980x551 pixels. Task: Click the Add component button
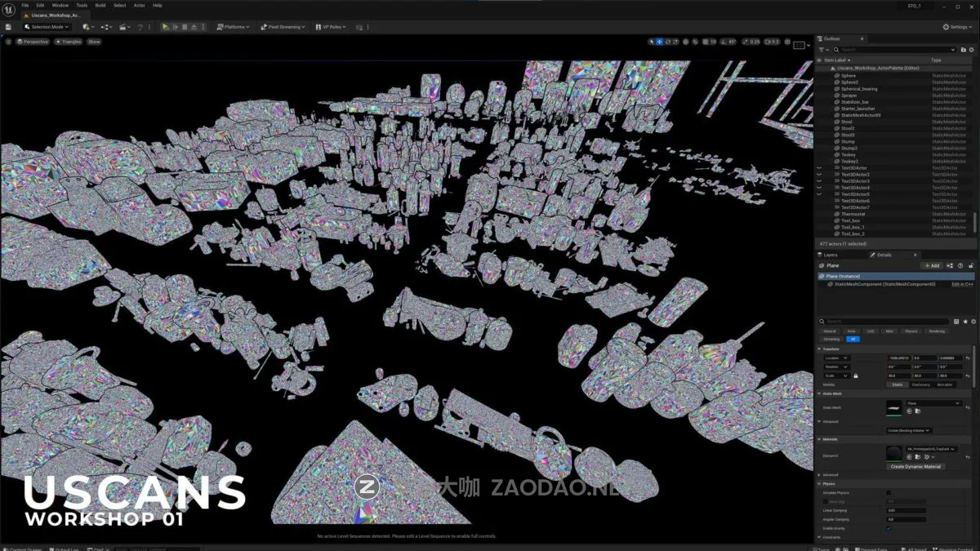(x=931, y=265)
